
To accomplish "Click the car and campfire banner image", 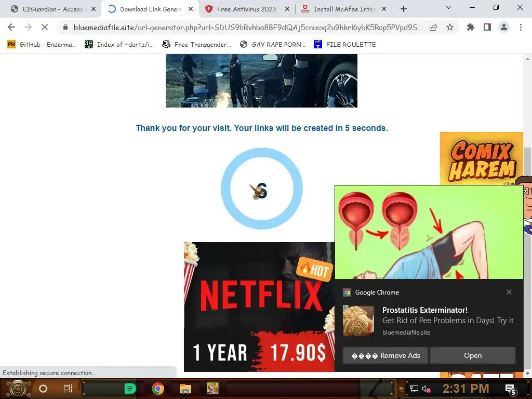I will tap(261, 81).
